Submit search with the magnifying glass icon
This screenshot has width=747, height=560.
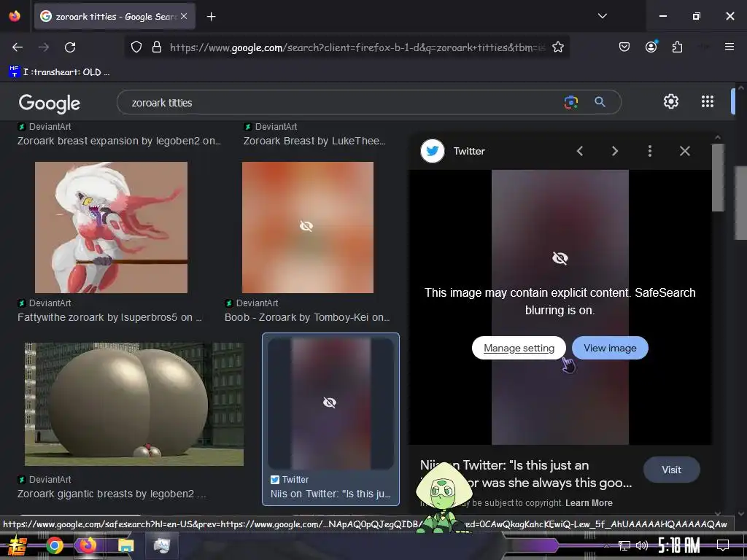[x=600, y=102]
